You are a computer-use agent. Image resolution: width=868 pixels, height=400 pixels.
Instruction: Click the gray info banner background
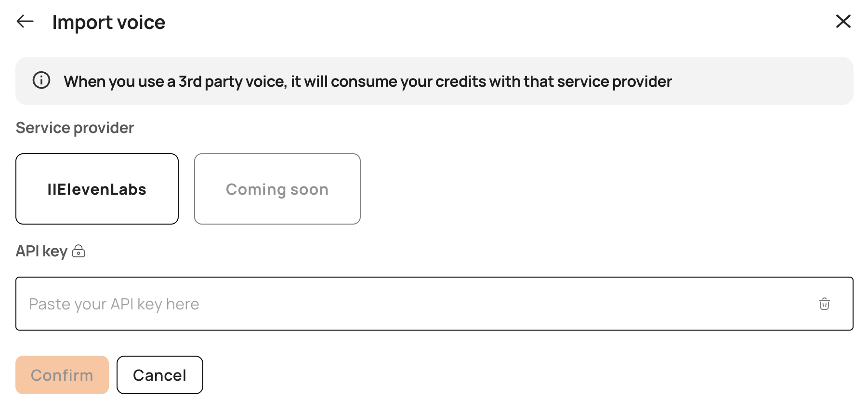click(761, 81)
